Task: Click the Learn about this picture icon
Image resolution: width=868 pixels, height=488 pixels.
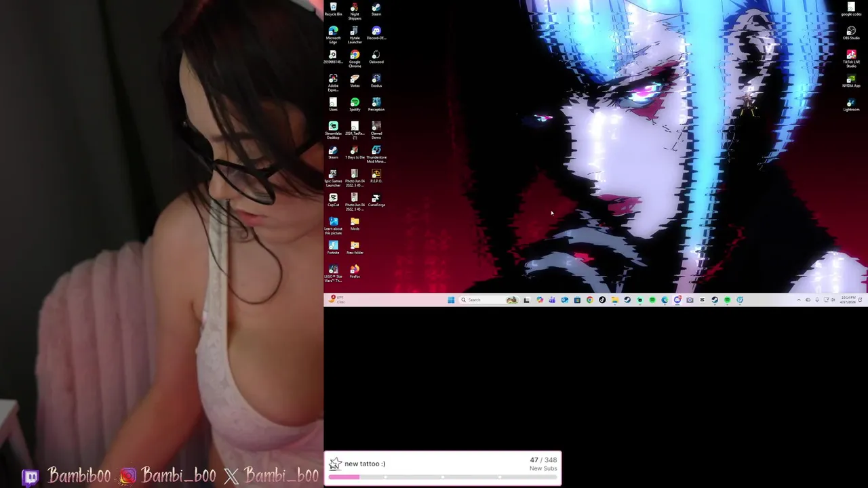Action: (333, 226)
